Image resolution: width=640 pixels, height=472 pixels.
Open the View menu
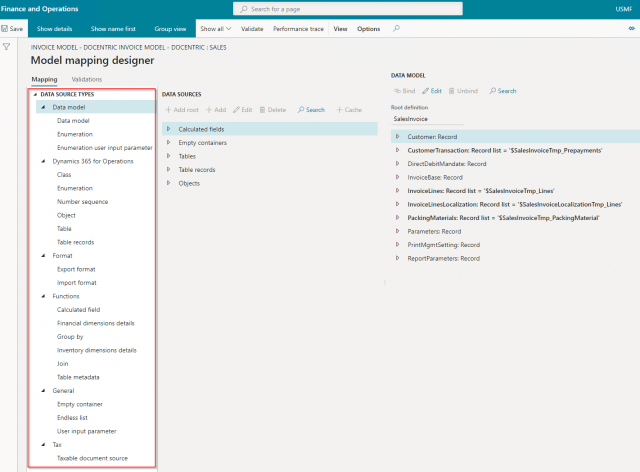[x=340, y=29]
